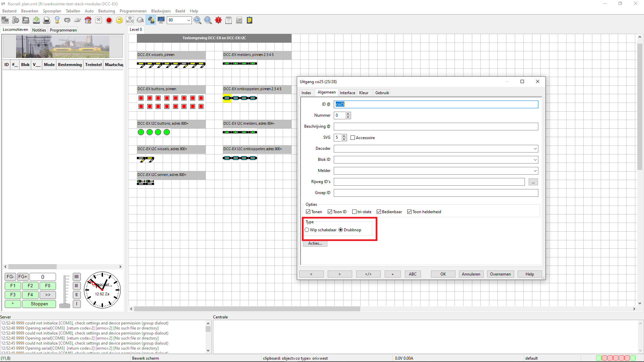Uncheck the Toon ID option
The height and width of the screenshot is (362, 644).
pyautogui.click(x=330, y=212)
